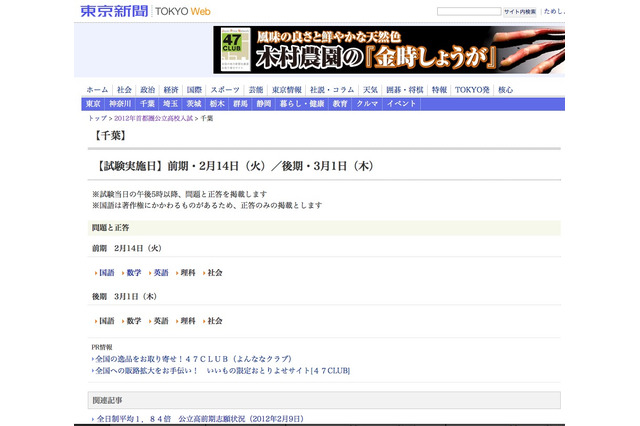Open 数学 under 後期 3月1日
Image resolution: width=640 pixels, height=426 pixels.
pos(134,321)
